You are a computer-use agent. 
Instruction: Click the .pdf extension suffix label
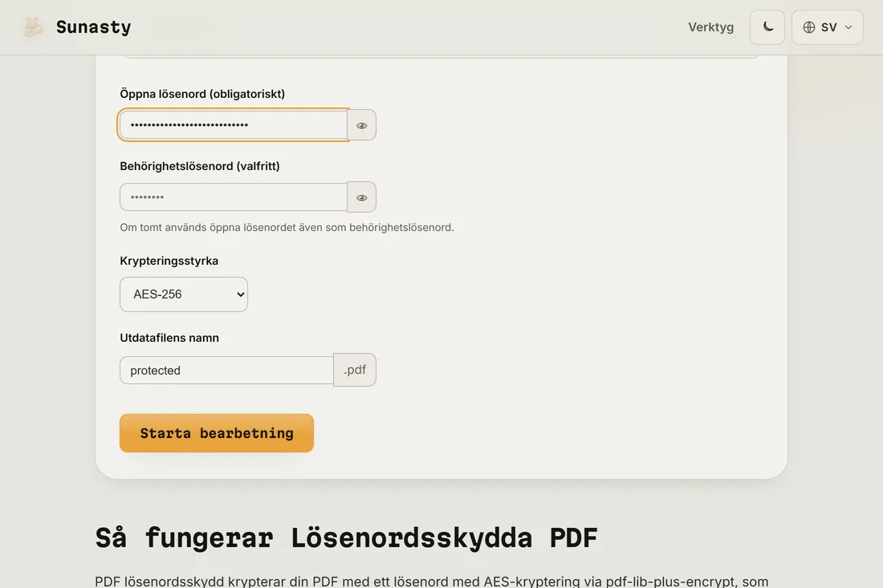tap(355, 370)
